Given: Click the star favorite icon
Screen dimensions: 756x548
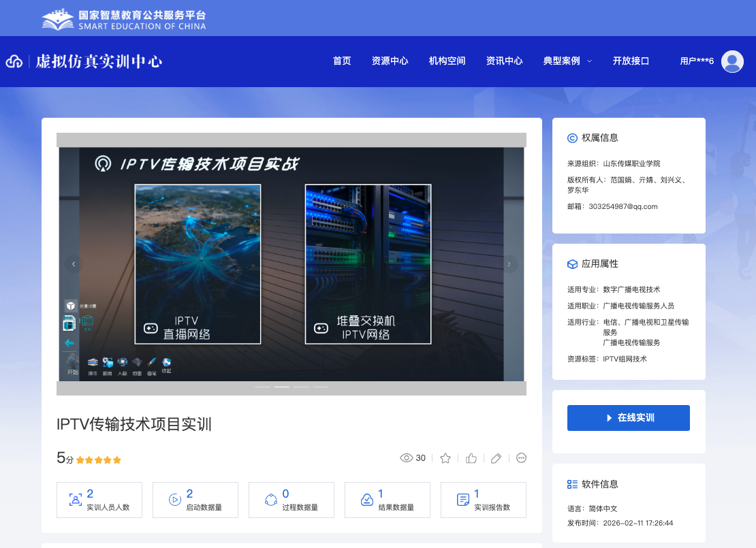Looking at the screenshot, I should 445,458.
